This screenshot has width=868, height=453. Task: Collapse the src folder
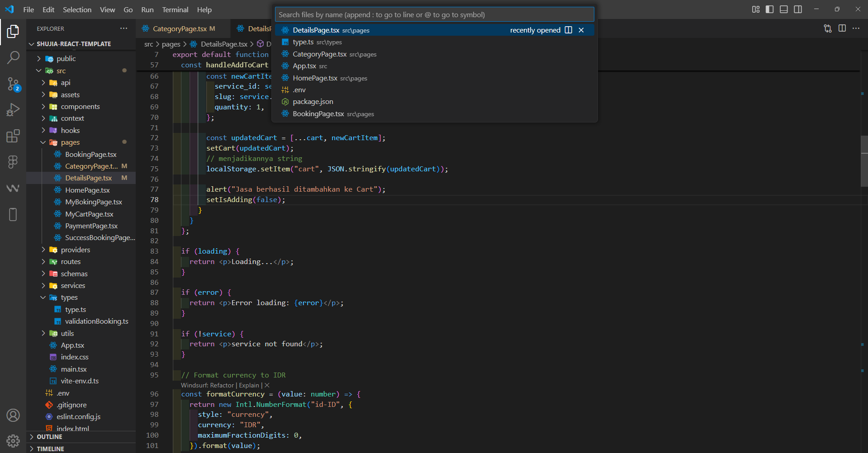(39, 71)
